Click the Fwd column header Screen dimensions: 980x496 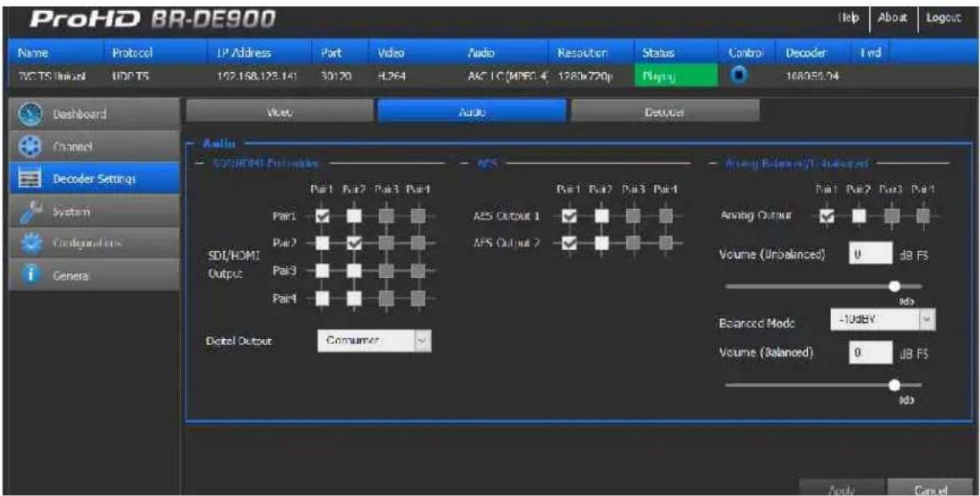pos(871,53)
